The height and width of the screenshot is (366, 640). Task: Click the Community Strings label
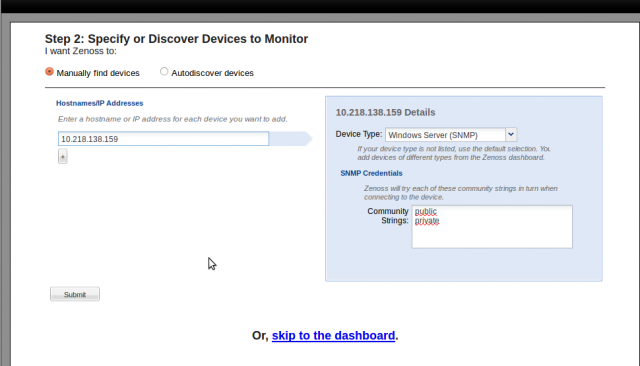(388, 216)
